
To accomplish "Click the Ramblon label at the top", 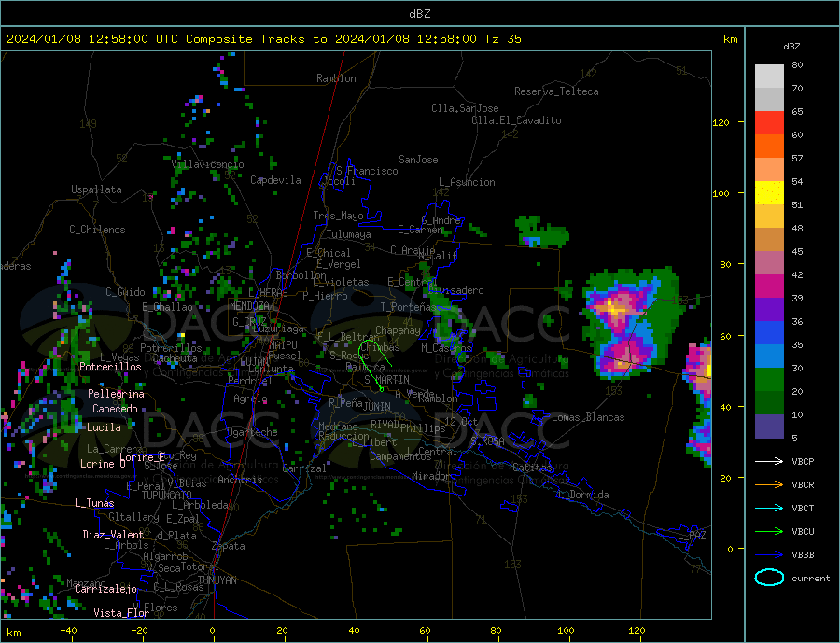I will (x=336, y=78).
